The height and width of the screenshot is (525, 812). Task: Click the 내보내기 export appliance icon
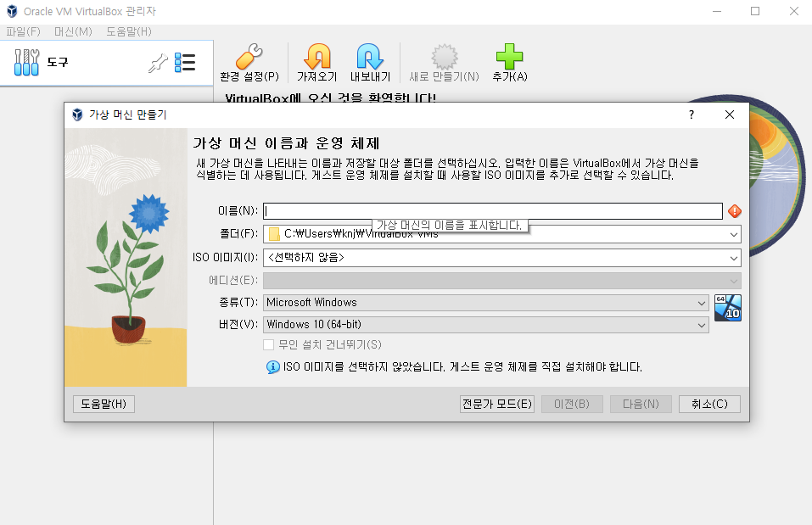[x=370, y=57]
